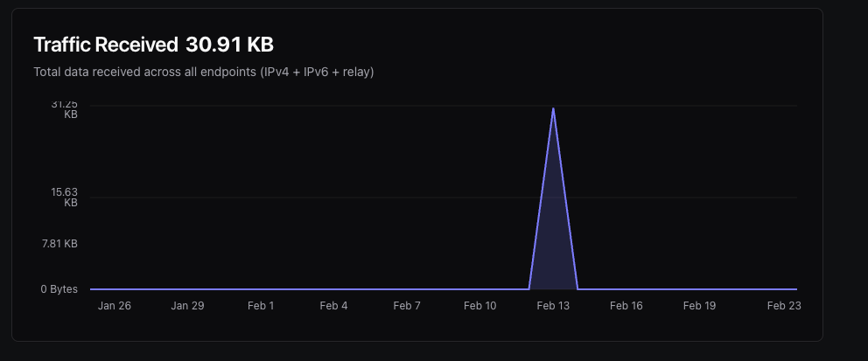Click the 15.63 KB y-axis label

click(64, 198)
